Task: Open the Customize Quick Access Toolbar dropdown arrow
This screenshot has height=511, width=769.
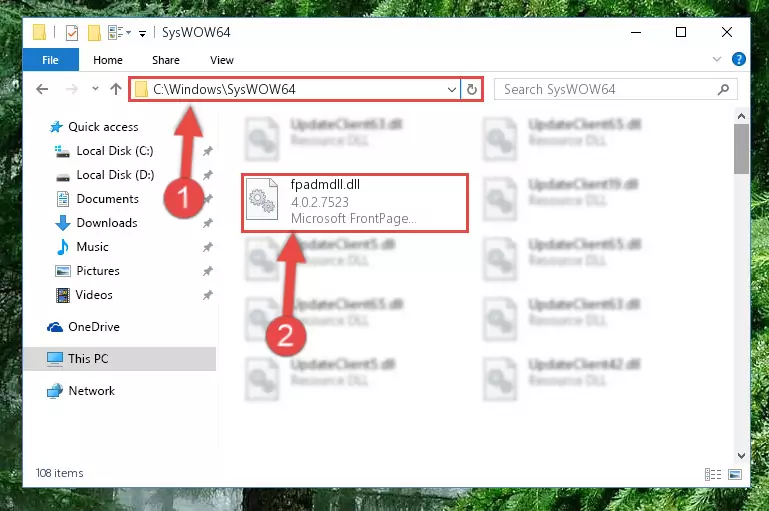Action: [142, 33]
